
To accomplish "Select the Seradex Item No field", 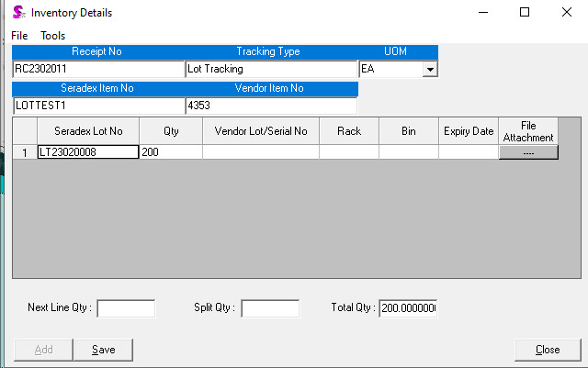I will pos(98,106).
